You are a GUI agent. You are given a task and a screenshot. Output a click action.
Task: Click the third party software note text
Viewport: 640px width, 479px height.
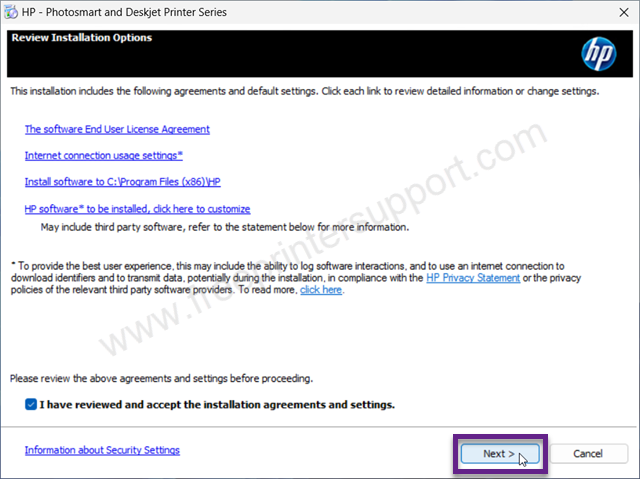[x=224, y=227]
